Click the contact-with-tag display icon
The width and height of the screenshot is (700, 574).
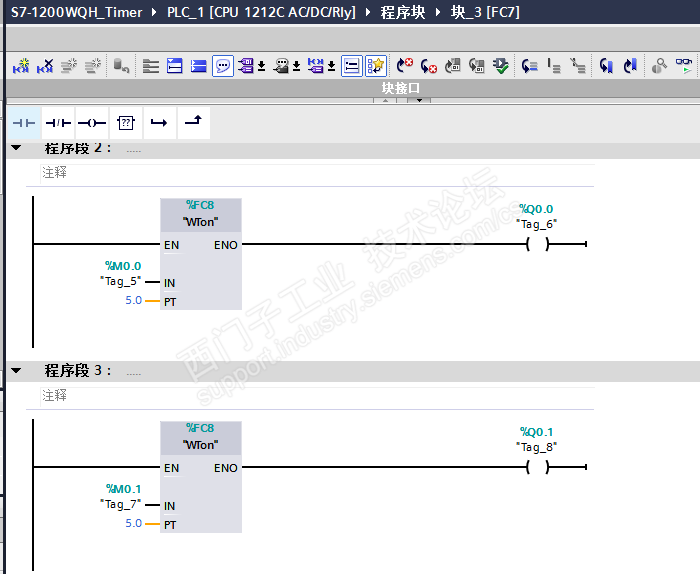tap(315, 66)
